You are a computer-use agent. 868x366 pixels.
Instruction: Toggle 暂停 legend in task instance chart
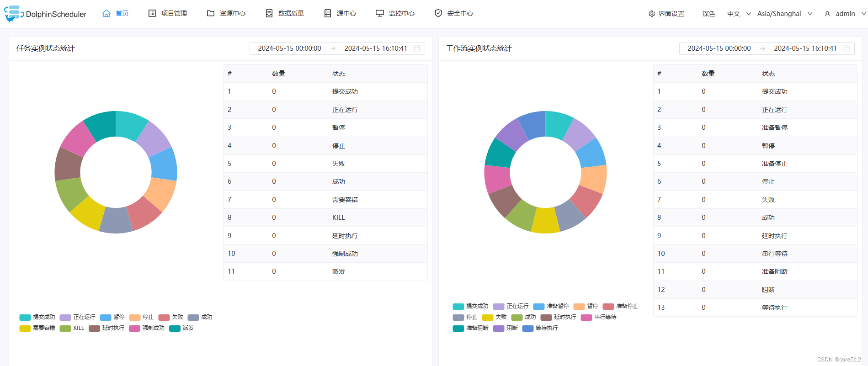(112, 317)
